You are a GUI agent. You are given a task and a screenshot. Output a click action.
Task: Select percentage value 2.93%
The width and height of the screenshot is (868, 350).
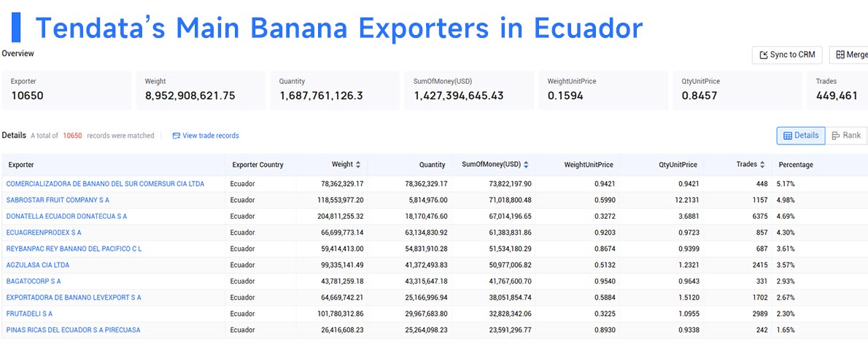[x=786, y=281]
